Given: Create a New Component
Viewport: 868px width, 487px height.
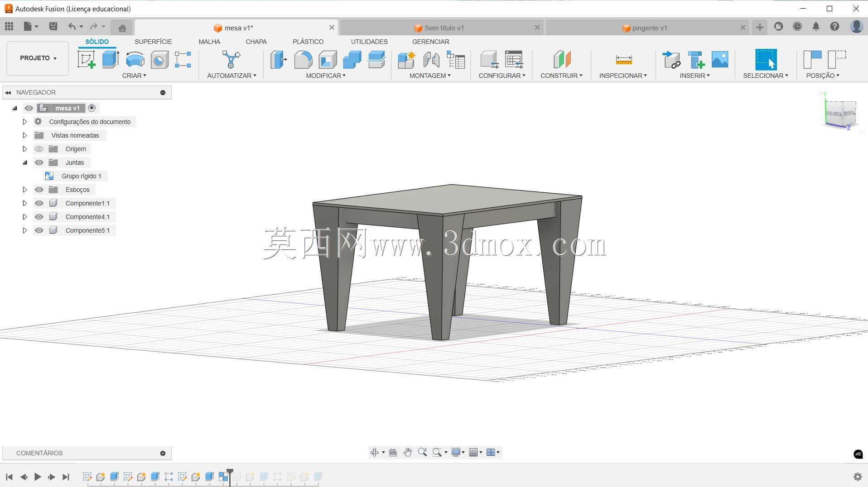Looking at the screenshot, I should click(x=406, y=59).
